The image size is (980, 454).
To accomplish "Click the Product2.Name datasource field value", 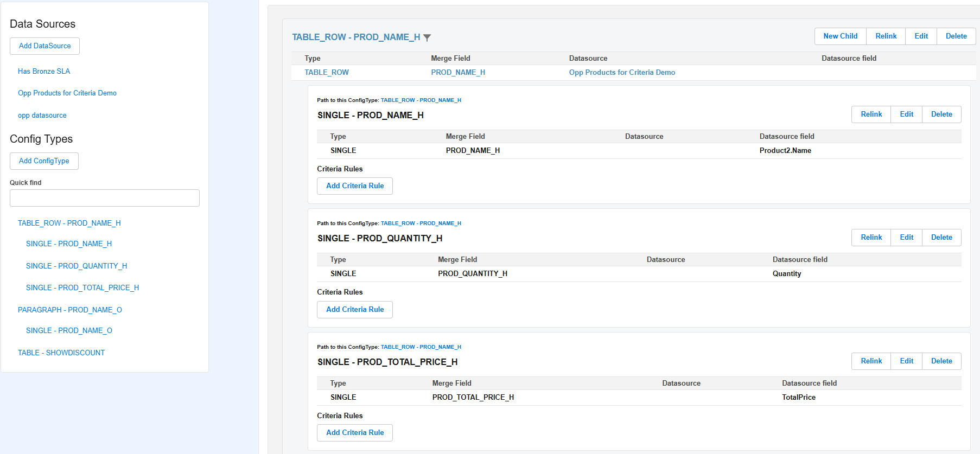I will 785,150.
